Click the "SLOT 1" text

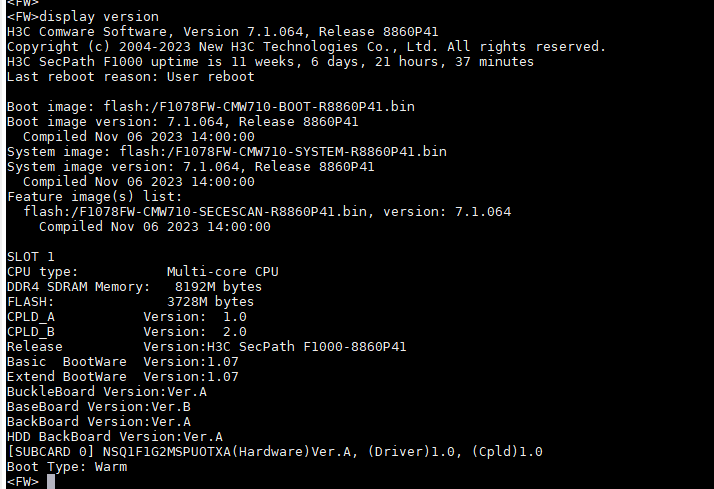(x=31, y=256)
